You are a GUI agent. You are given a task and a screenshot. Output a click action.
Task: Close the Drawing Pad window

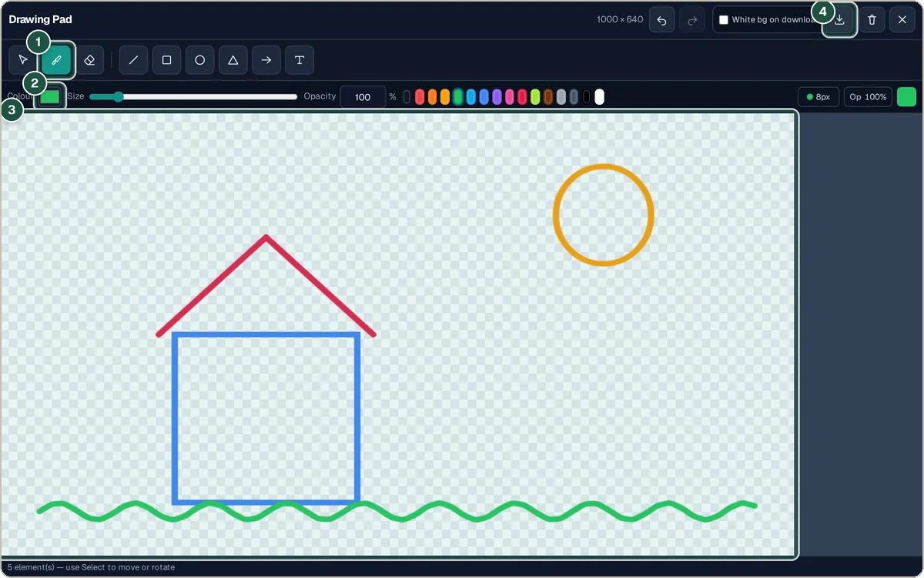tap(902, 20)
